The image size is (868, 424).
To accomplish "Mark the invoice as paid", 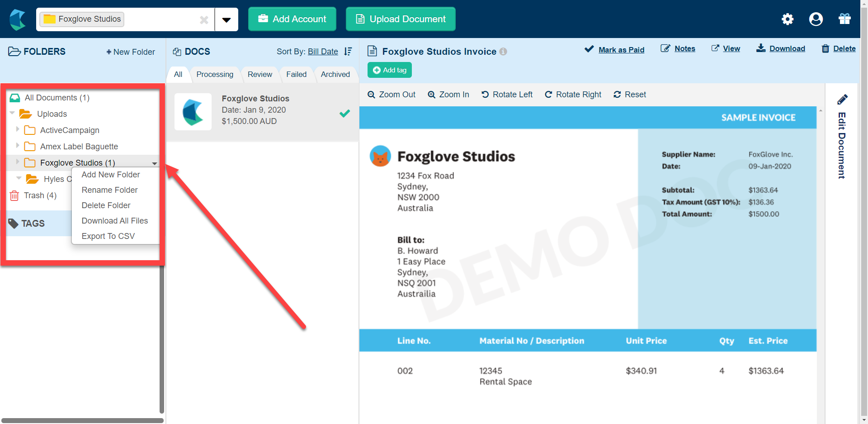I will [614, 49].
